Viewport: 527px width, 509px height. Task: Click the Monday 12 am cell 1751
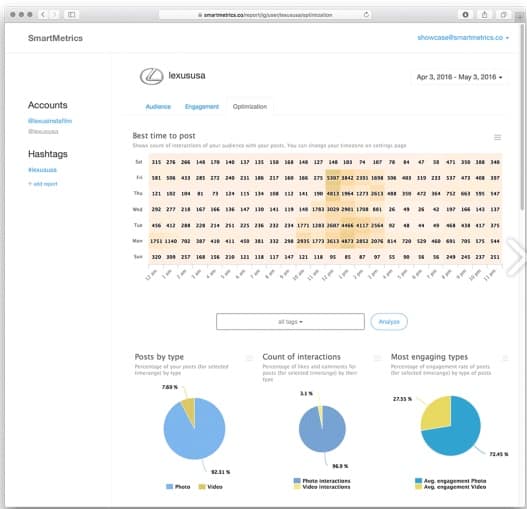tap(156, 241)
